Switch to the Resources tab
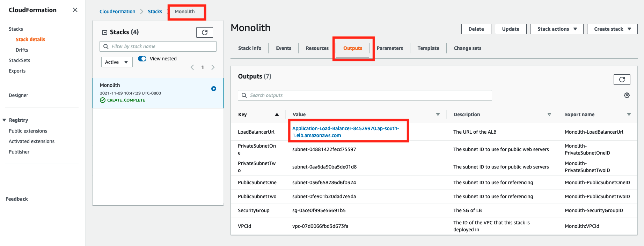644x246 pixels. tap(317, 48)
